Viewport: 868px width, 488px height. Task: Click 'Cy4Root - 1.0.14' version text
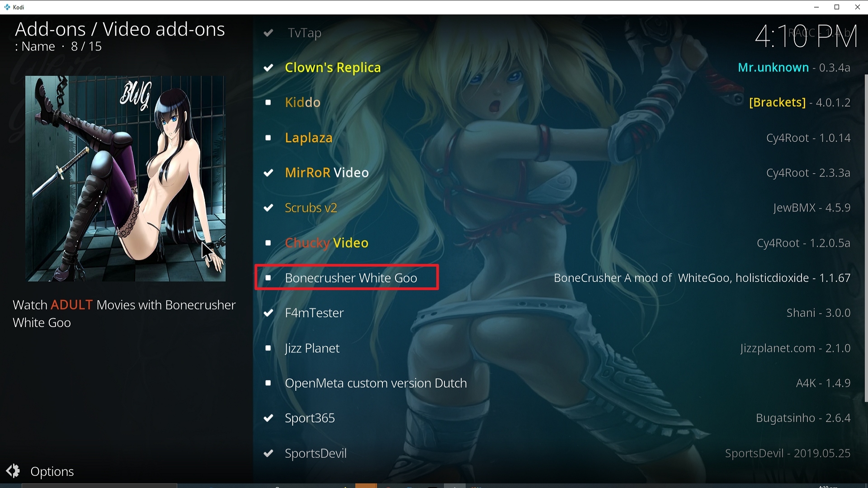pyautogui.click(x=808, y=138)
